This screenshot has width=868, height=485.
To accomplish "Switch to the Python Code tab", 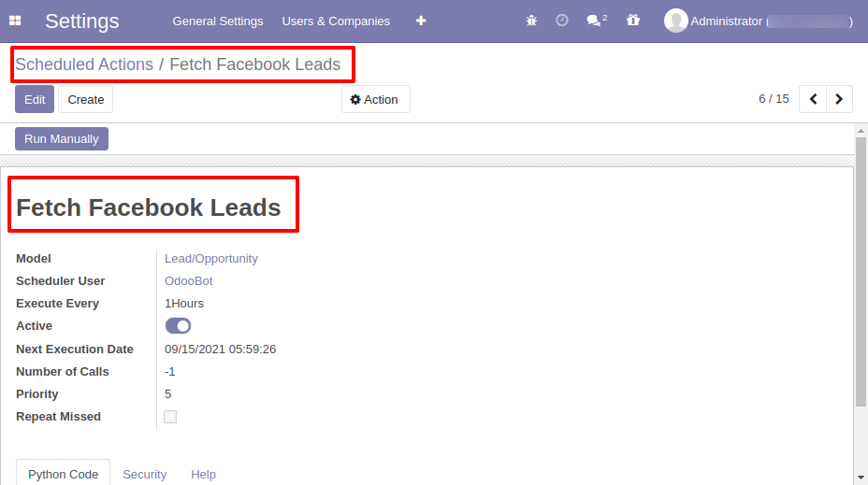I will pos(63,474).
